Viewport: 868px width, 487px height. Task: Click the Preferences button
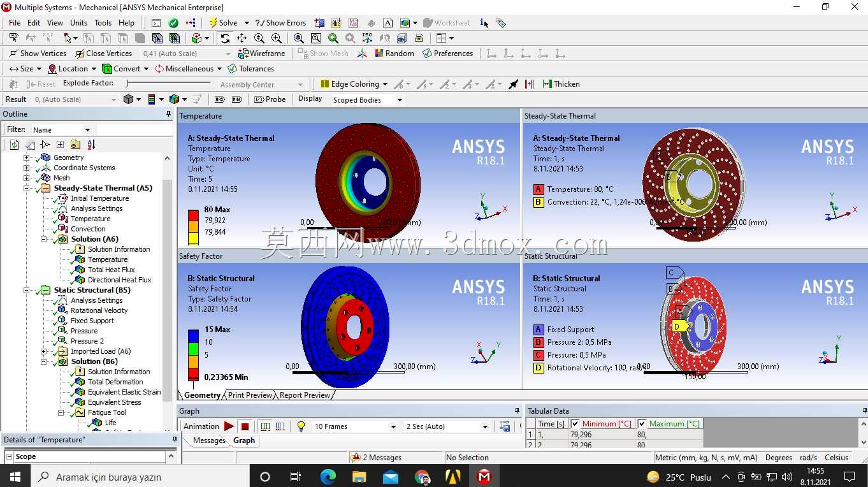[x=448, y=54]
